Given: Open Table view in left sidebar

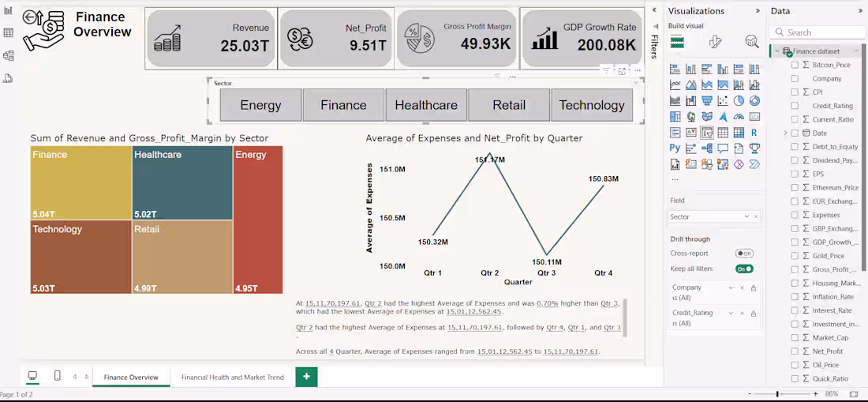Looking at the screenshot, I should point(9,32).
